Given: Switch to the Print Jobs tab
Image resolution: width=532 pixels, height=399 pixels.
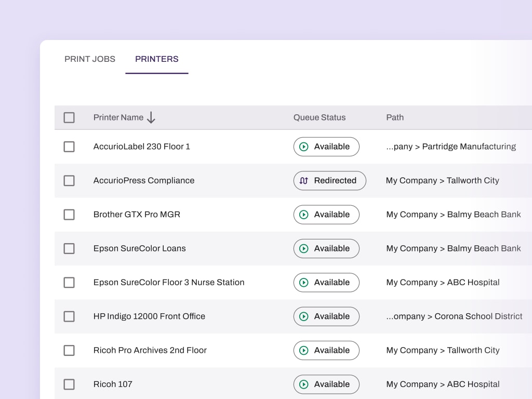Looking at the screenshot, I should [90, 59].
